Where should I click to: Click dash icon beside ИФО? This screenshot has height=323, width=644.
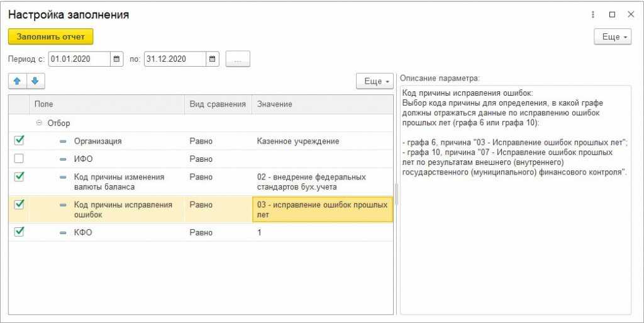(x=63, y=159)
